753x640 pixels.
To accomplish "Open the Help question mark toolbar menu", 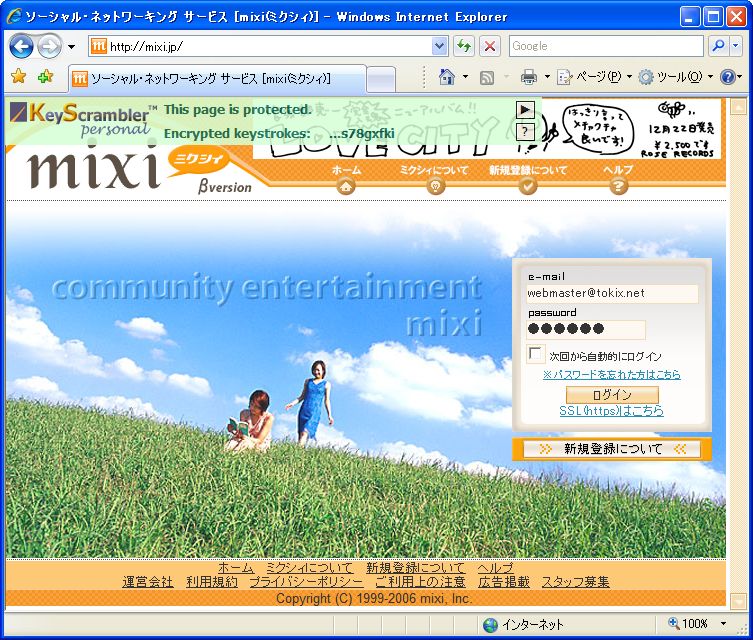I will pyautogui.click(x=731, y=77).
